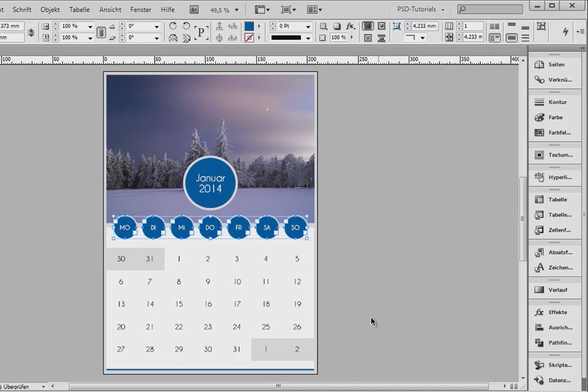The image size is (588, 392).
Task: Open the Zellenformate panel
Action: point(554,230)
